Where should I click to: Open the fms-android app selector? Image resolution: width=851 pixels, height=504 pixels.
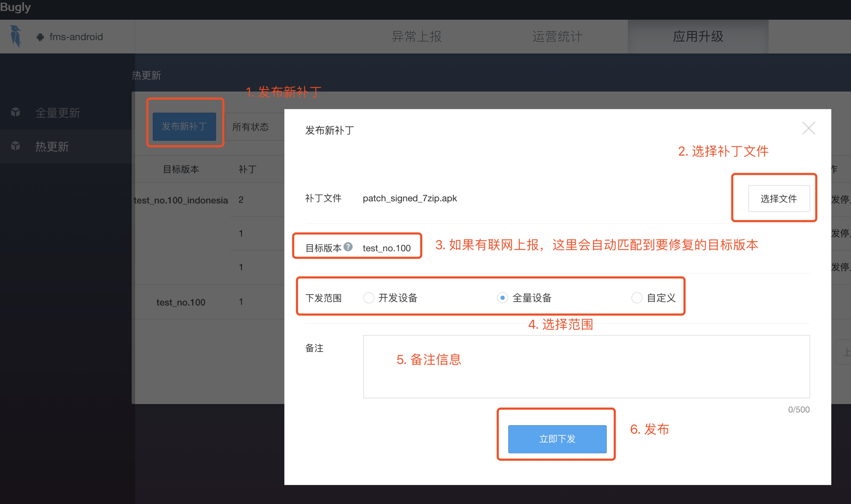click(76, 37)
